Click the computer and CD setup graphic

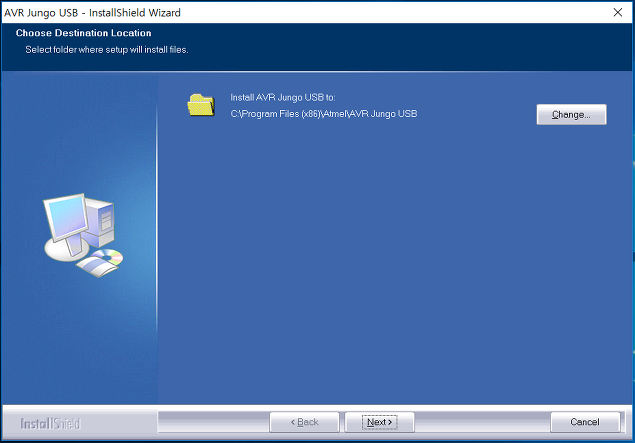(83, 235)
